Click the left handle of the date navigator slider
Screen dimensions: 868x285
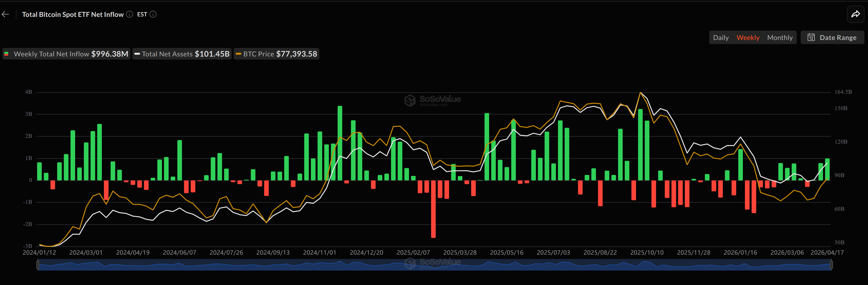coord(38,265)
